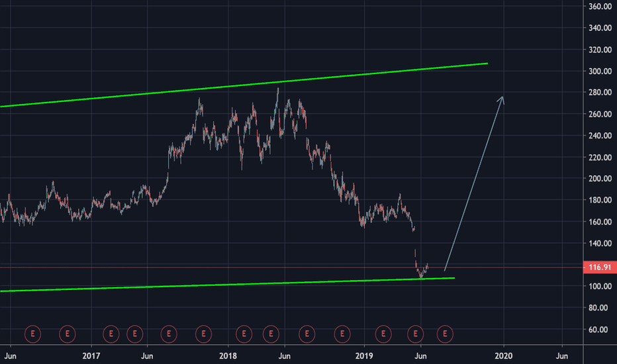Click the 240.00 price axis label
Screen dimensions: 617x364
click(x=600, y=136)
